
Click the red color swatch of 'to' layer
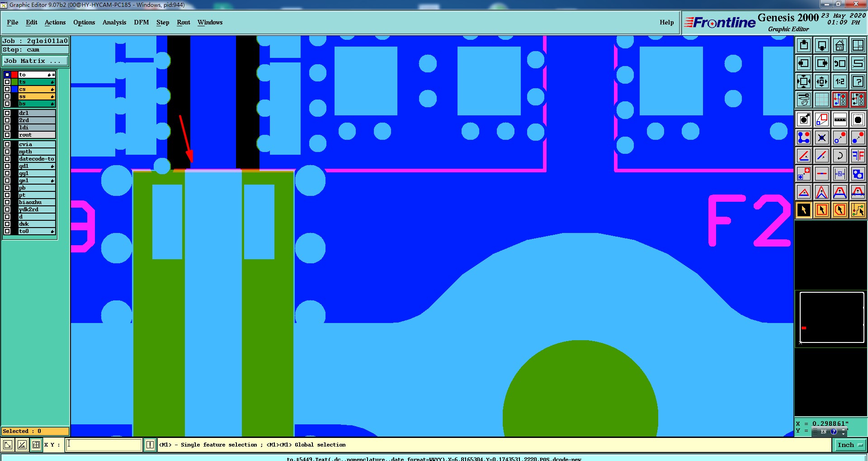coord(14,75)
